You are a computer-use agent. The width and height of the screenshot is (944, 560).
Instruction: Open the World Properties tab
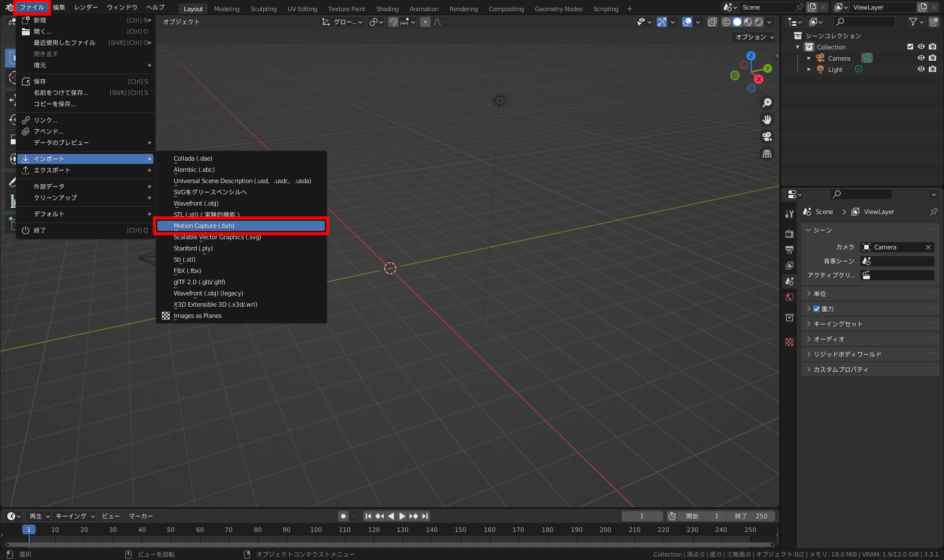(x=789, y=294)
